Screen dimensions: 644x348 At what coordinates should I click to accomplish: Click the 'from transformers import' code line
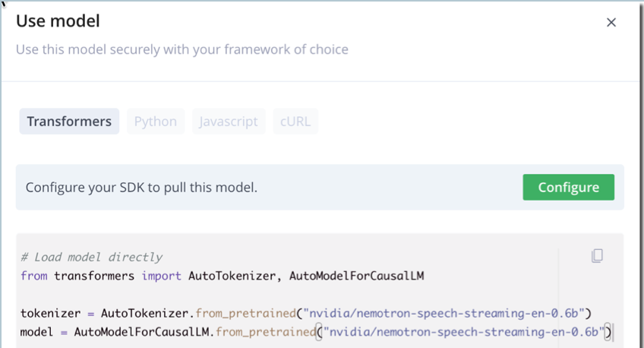[x=223, y=276]
